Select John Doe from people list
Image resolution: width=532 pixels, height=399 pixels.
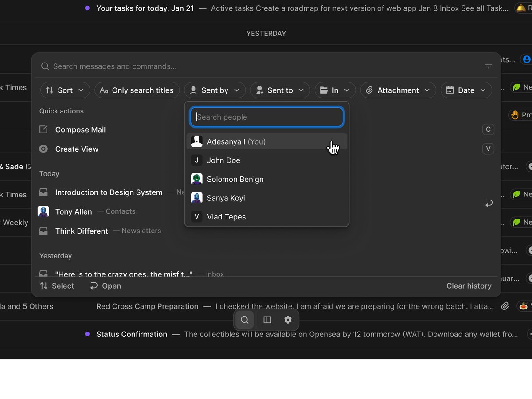pyautogui.click(x=223, y=160)
